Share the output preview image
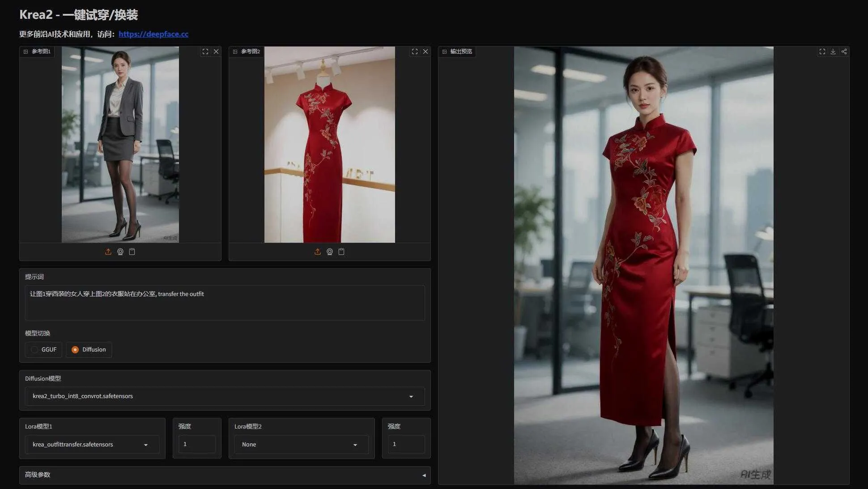868x489 pixels. pos(844,51)
